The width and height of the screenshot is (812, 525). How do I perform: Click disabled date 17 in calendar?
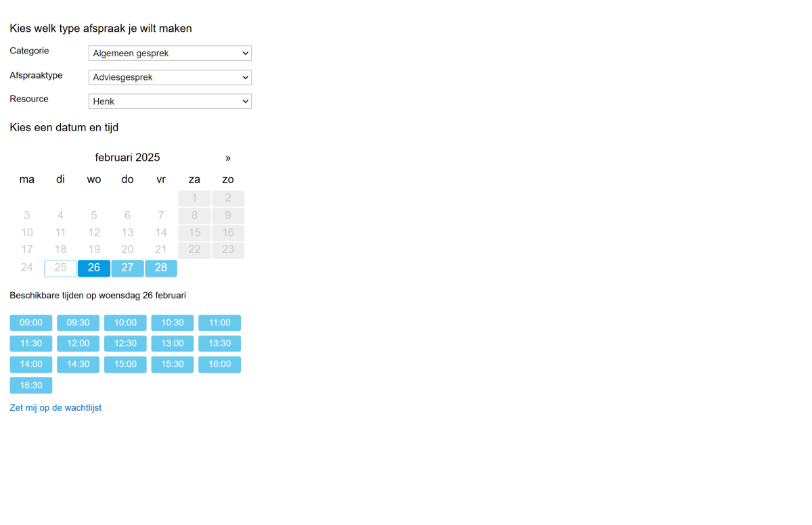pos(26,250)
